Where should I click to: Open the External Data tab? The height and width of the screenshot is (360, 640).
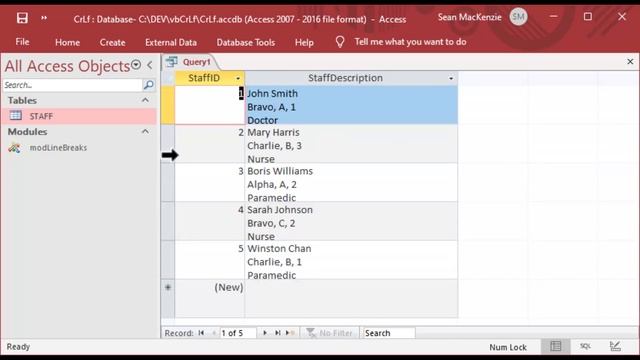(x=171, y=42)
